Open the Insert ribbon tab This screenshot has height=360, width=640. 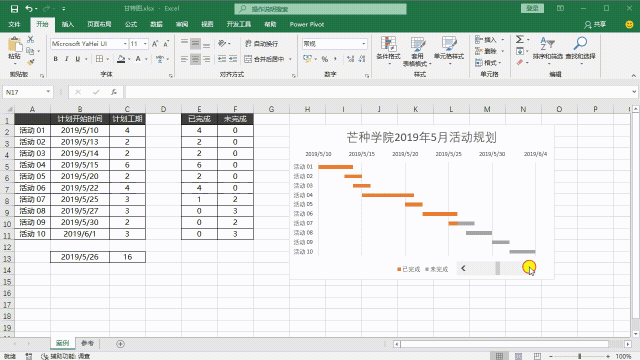click(68, 24)
